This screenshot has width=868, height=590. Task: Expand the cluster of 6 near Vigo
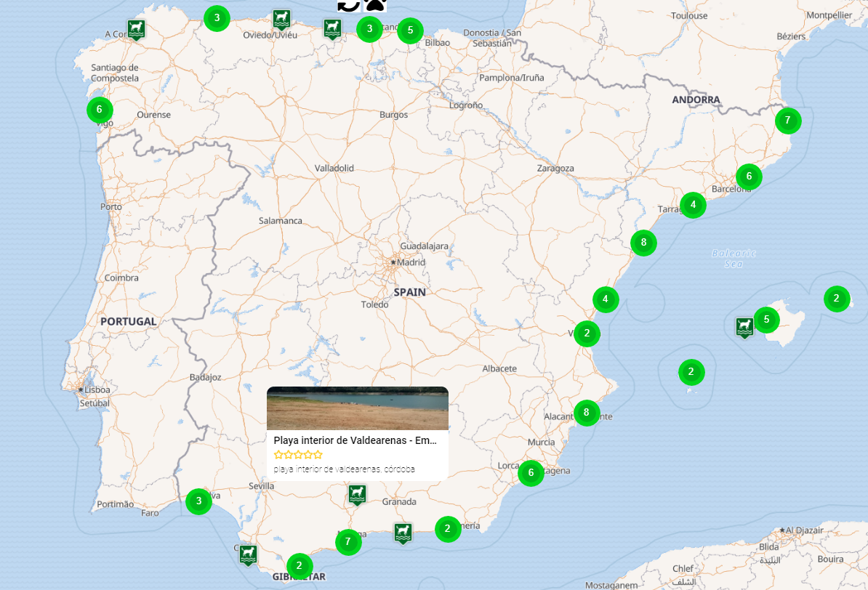coord(100,110)
